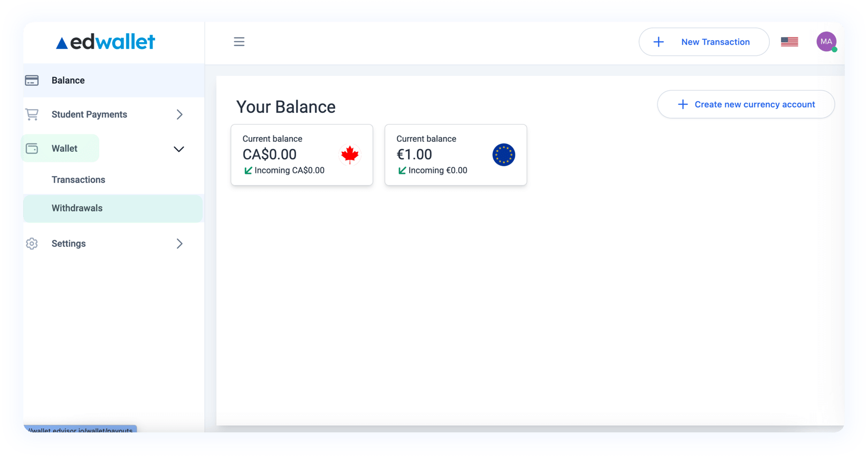
Task: Switch to the Withdrawals section
Action: pos(77,208)
